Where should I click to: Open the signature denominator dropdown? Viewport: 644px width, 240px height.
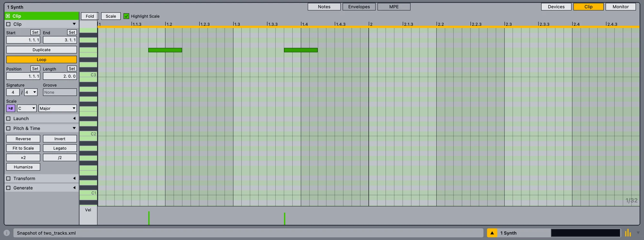(x=31, y=92)
